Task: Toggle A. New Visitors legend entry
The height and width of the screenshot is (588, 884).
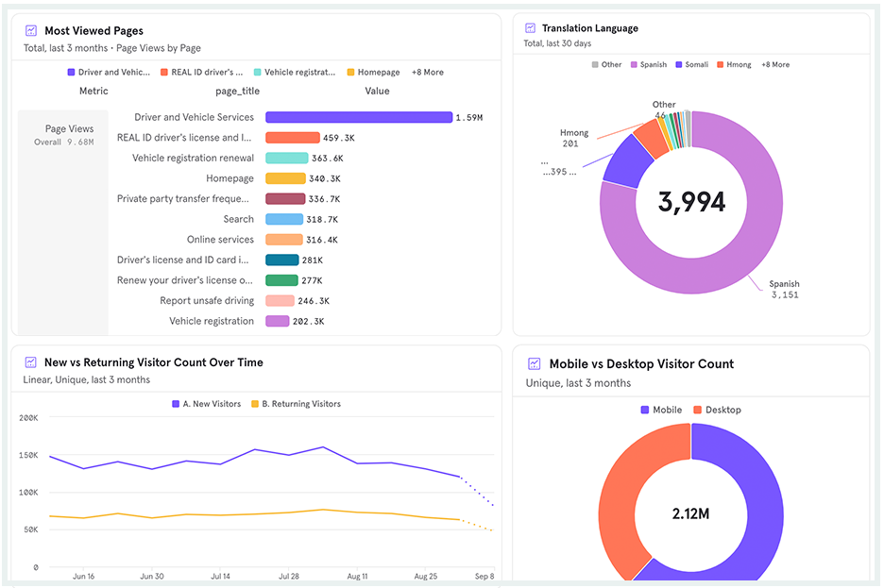Action: (206, 404)
